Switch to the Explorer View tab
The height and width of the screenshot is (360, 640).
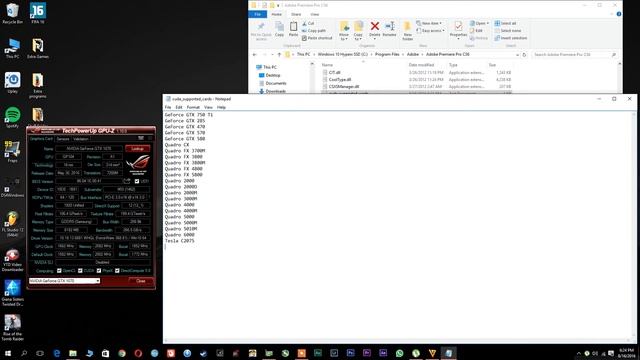315,14
